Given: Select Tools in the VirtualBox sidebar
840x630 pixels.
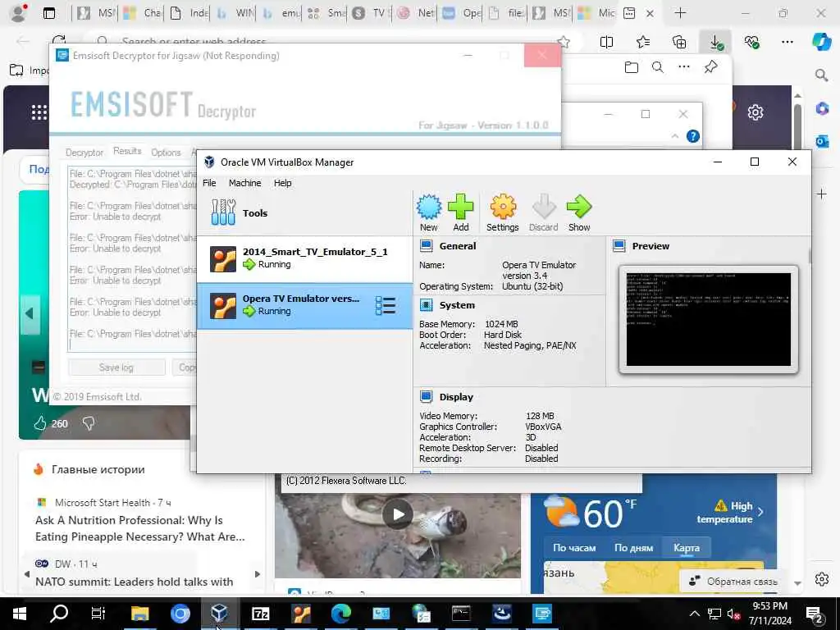Looking at the screenshot, I should (305, 212).
